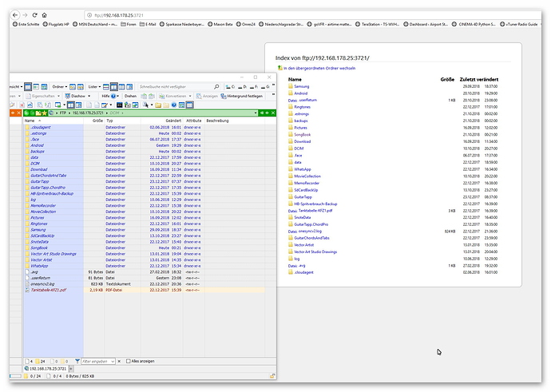Expand the Lister dropdown
This screenshot has height=392, width=551.
click(94, 85)
